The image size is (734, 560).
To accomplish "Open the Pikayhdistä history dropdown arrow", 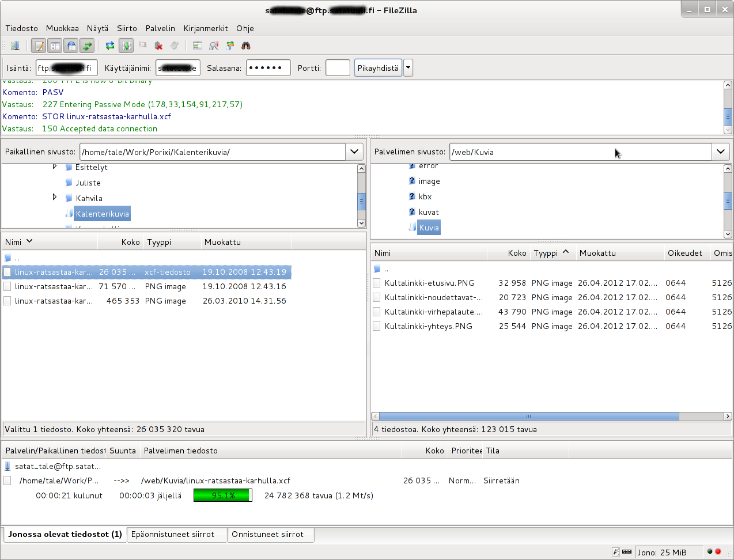I will [x=408, y=68].
